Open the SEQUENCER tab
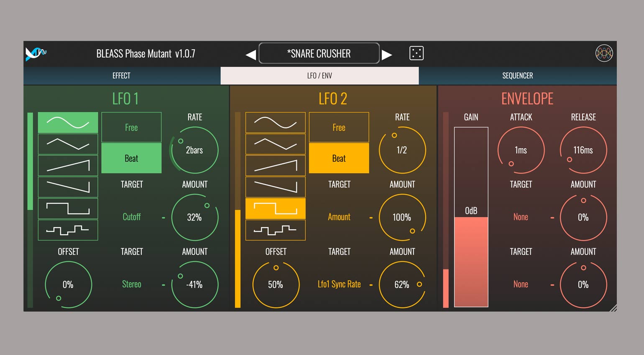Viewport: 644px width, 355px height. (x=517, y=76)
